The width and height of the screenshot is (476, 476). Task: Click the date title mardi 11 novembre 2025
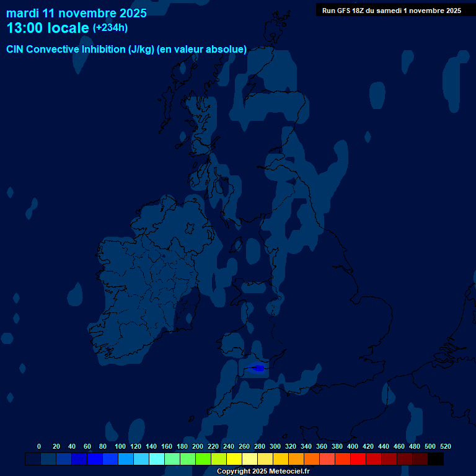tap(76, 13)
